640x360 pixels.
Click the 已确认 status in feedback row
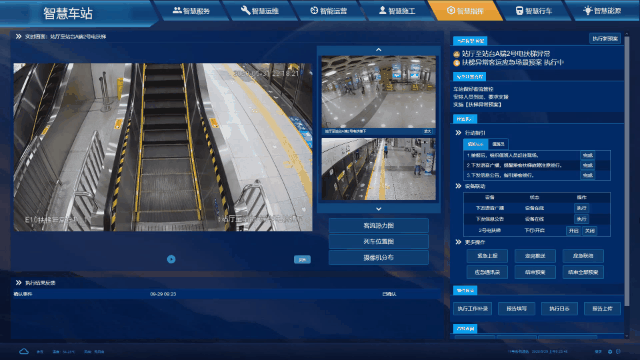click(389, 294)
